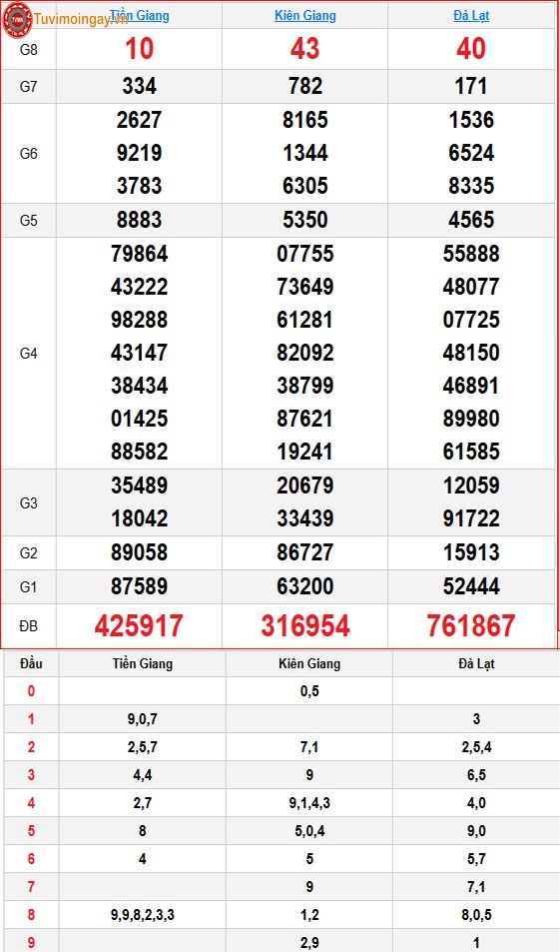560x952 pixels.
Task: Select the G6 number 1536
Action: (x=471, y=120)
